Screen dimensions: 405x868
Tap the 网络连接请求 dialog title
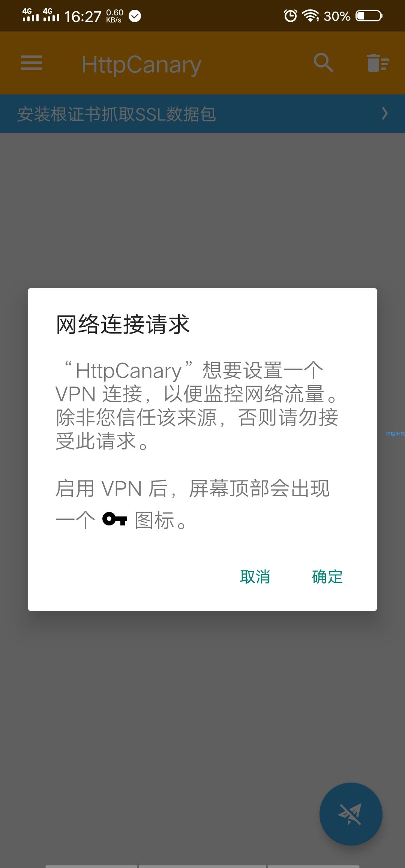(123, 324)
